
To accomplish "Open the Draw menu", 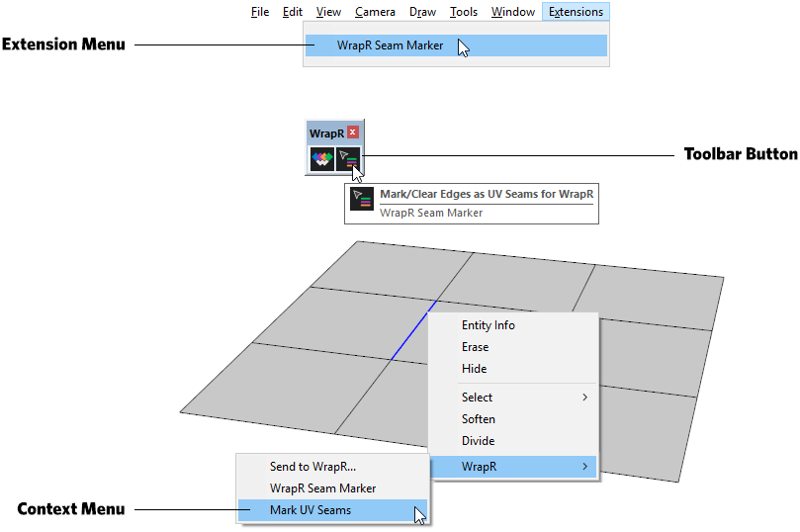I will coord(422,12).
